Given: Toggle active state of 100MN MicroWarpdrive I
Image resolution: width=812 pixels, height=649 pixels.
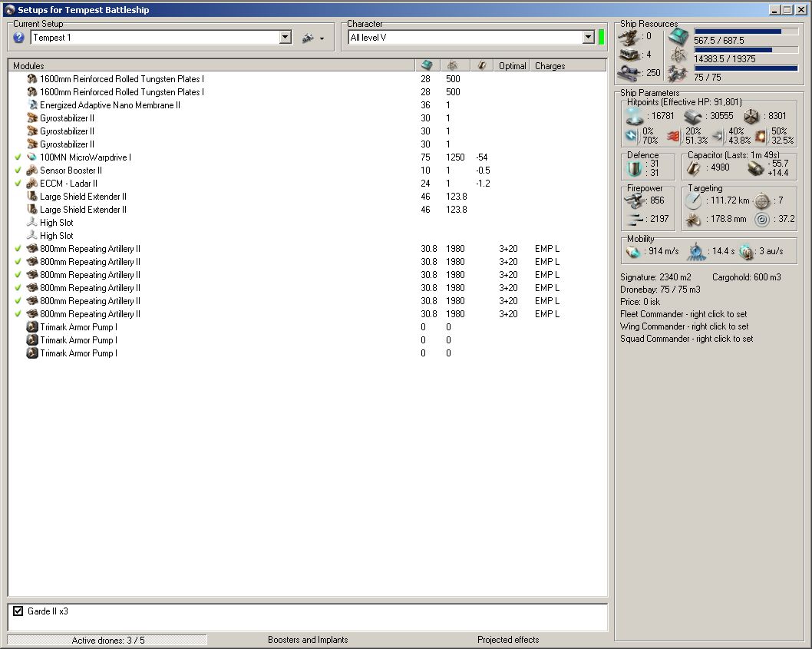Looking at the screenshot, I should click(x=18, y=157).
